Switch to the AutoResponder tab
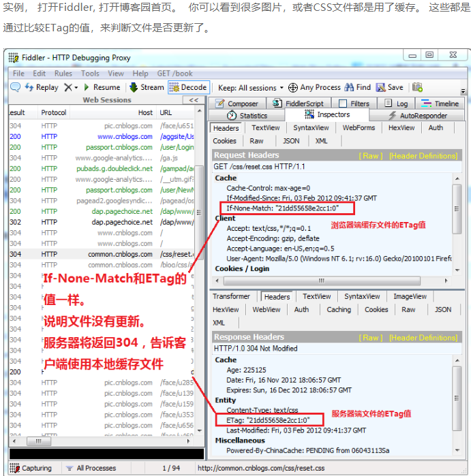The image size is (471, 476). tap(418, 116)
